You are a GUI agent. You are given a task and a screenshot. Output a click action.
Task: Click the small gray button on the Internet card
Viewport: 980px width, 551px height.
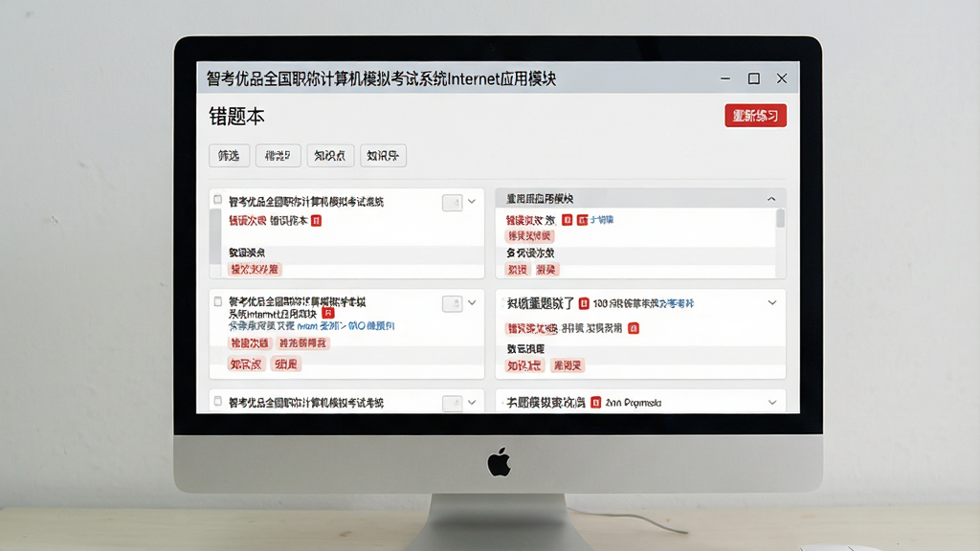452,303
